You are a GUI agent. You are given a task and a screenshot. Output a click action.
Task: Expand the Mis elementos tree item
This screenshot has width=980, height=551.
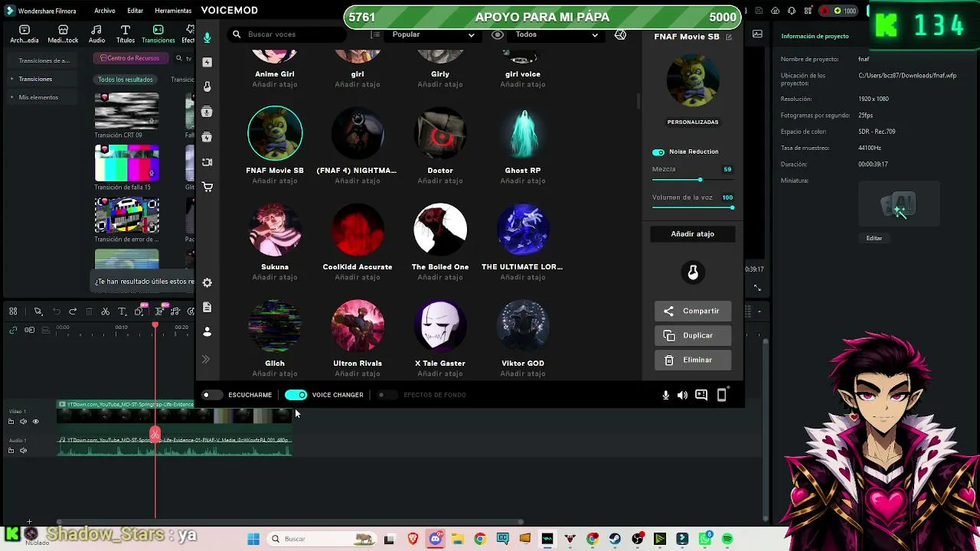[12, 97]
